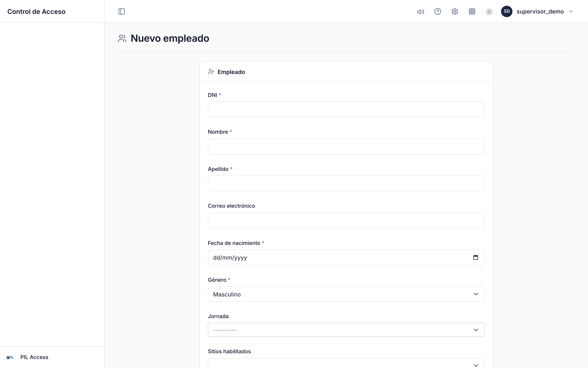
Task: Click the Apellido field label
Action: coord(218,169)
